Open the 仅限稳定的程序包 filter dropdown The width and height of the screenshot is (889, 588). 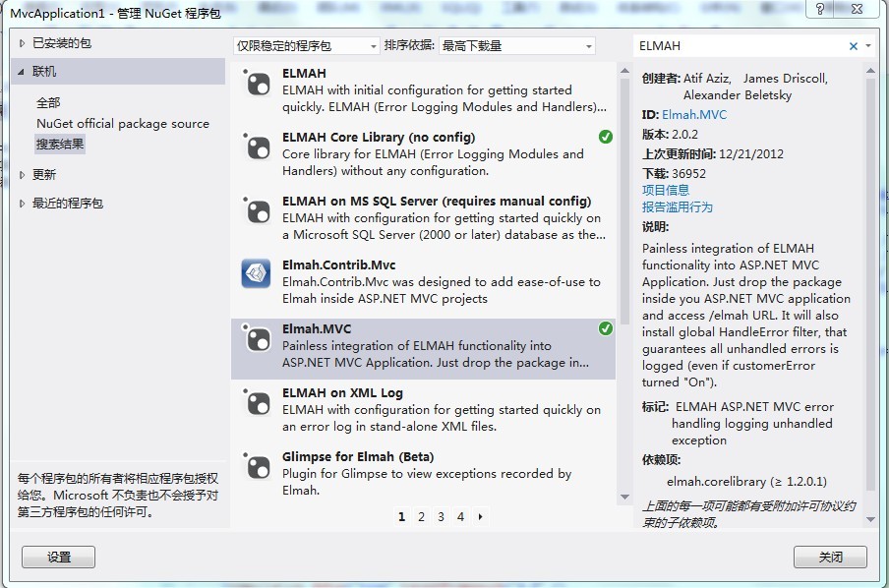click(306, 46)
